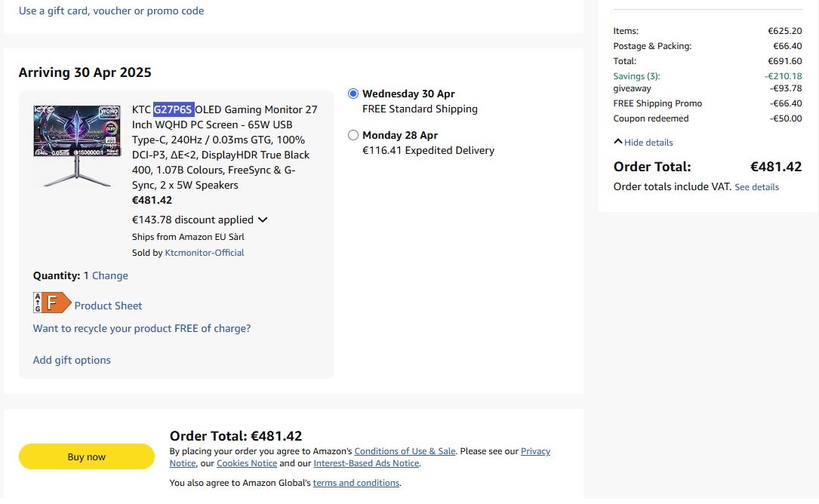Open the Product Sheet link
The width and height of the screenshot is (819, 504).
(x=108, y=306)
